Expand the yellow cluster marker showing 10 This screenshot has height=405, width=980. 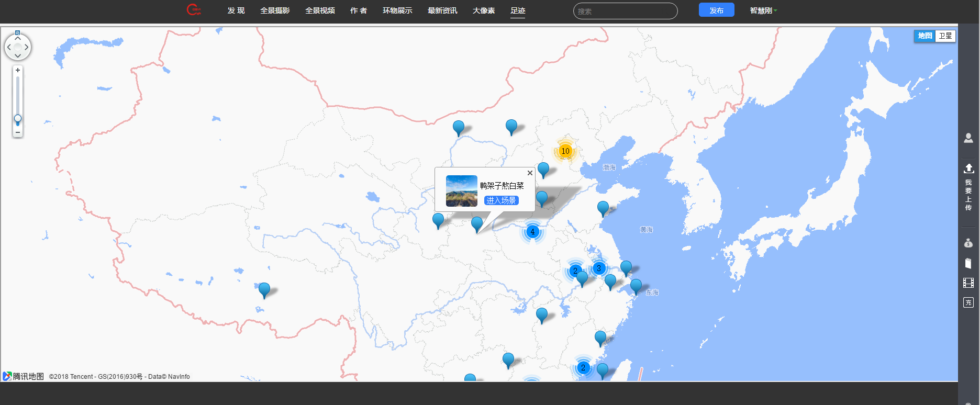click(565, 151)
